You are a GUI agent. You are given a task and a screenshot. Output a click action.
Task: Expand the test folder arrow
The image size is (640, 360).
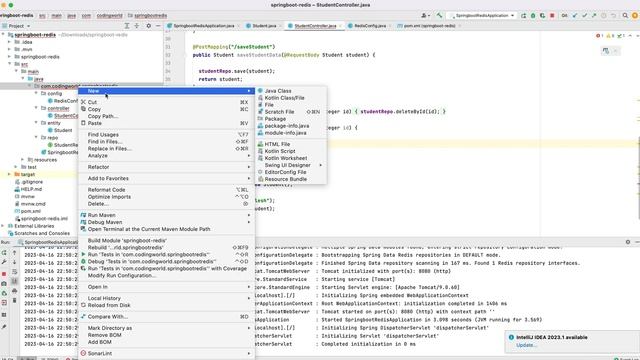point(16,167)
